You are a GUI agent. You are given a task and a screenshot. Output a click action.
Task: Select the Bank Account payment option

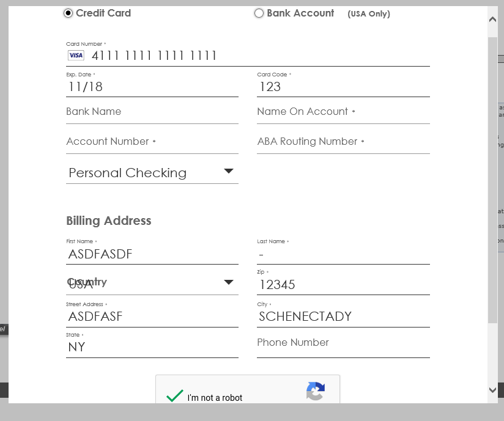[259, 13]
